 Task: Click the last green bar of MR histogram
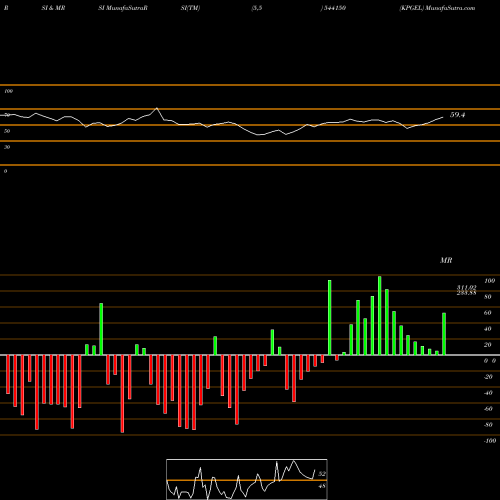[x=444, y=334]
